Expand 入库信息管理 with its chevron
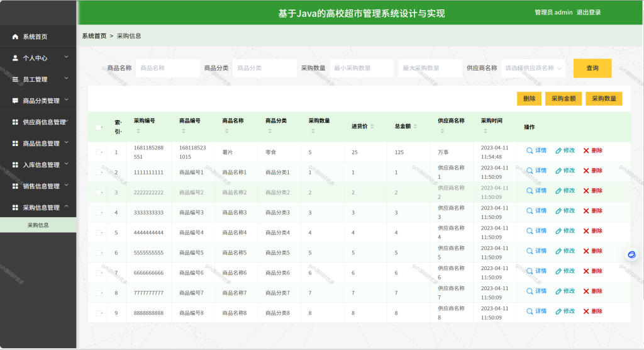644x350 pixels. (x=67, y=164)
